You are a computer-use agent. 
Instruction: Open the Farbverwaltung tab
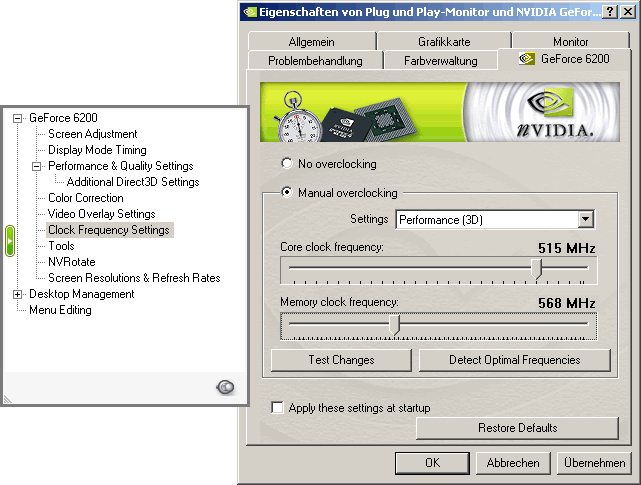(441, 61)
